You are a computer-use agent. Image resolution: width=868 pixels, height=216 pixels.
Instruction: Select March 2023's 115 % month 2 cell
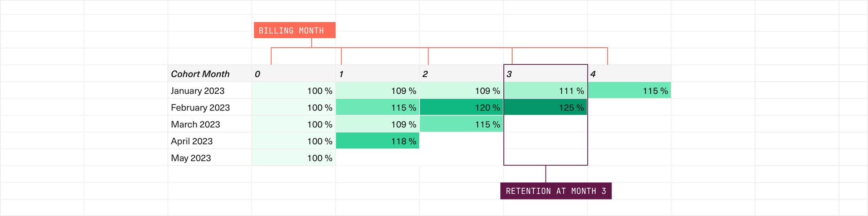(x=461, y=124)
